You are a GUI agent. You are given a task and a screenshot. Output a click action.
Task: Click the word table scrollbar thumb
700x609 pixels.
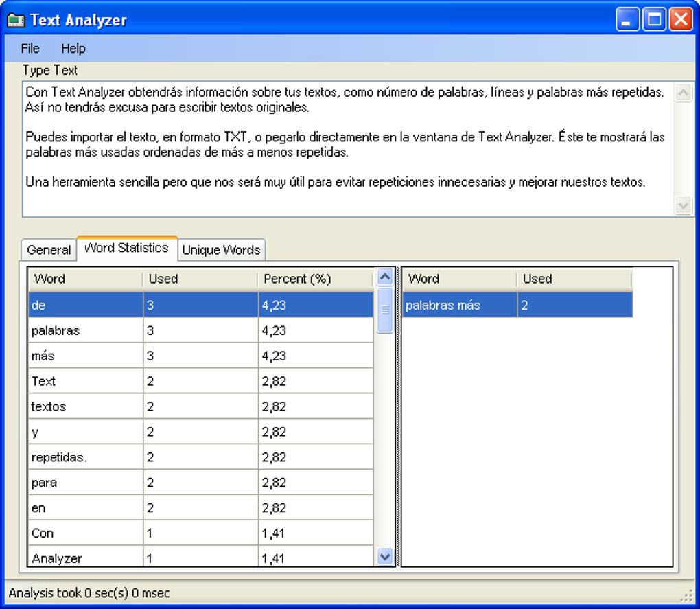[385, 310]
